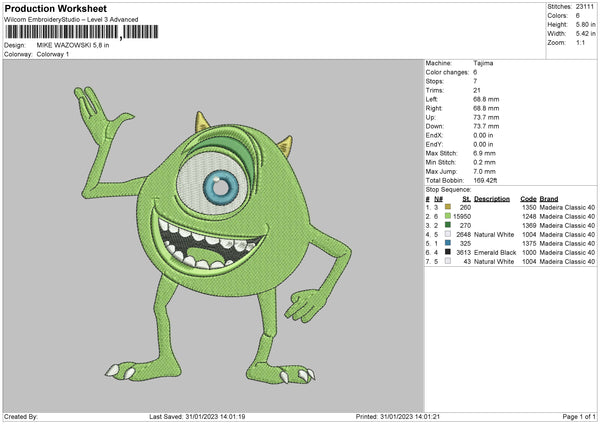Click the olive color swatch in stop 1
Screen dimensions: 600x424
pyautogui.click(x=447, y=207)
